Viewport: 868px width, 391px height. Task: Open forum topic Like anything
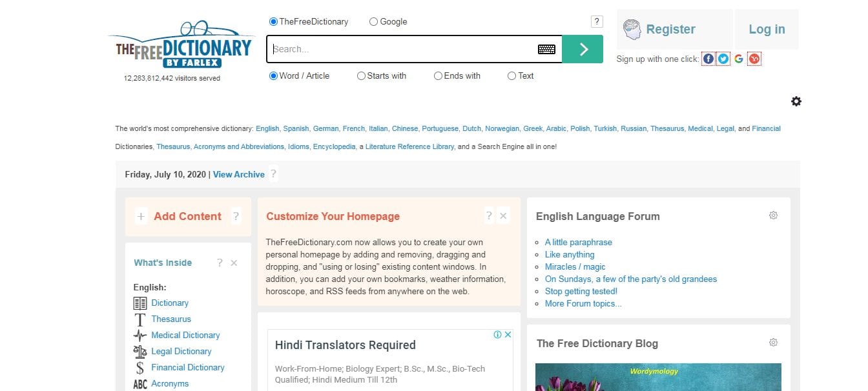pyautogui.click(x=570, y=255)
